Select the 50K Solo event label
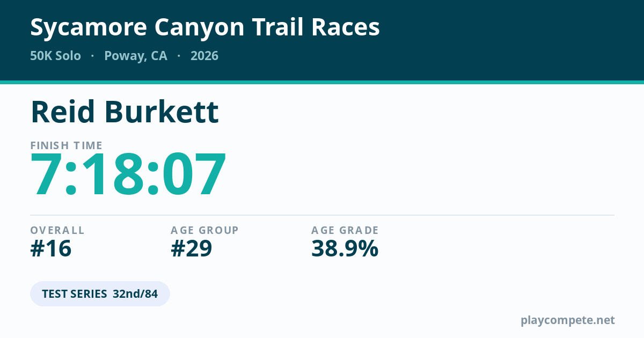This screenshot has width=644, height=338. (56, 56)
